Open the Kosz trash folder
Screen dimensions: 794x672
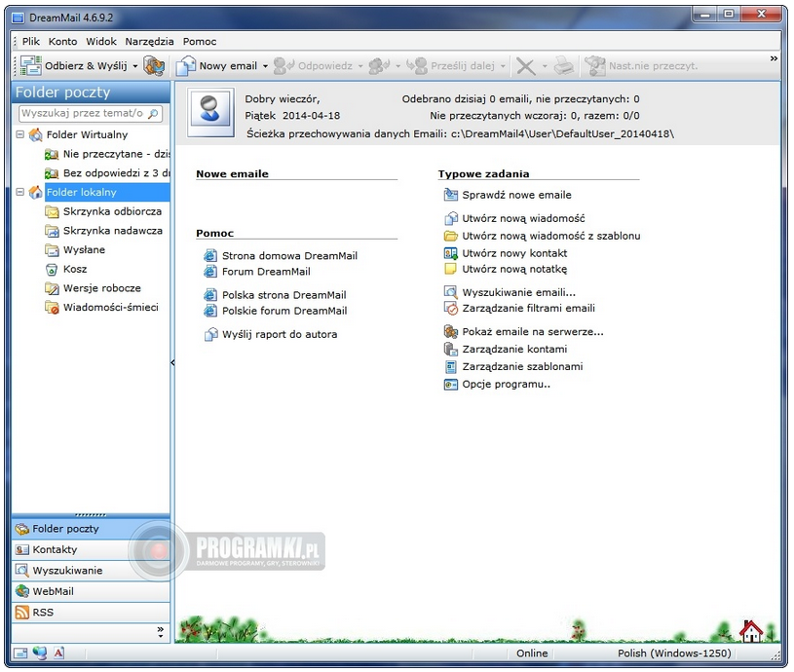tap(66, 269)
